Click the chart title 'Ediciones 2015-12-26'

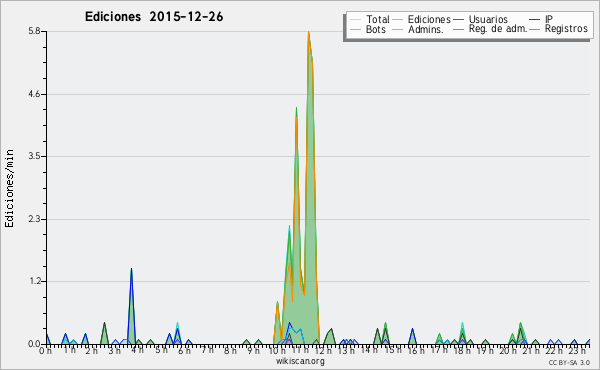[154, 17]
